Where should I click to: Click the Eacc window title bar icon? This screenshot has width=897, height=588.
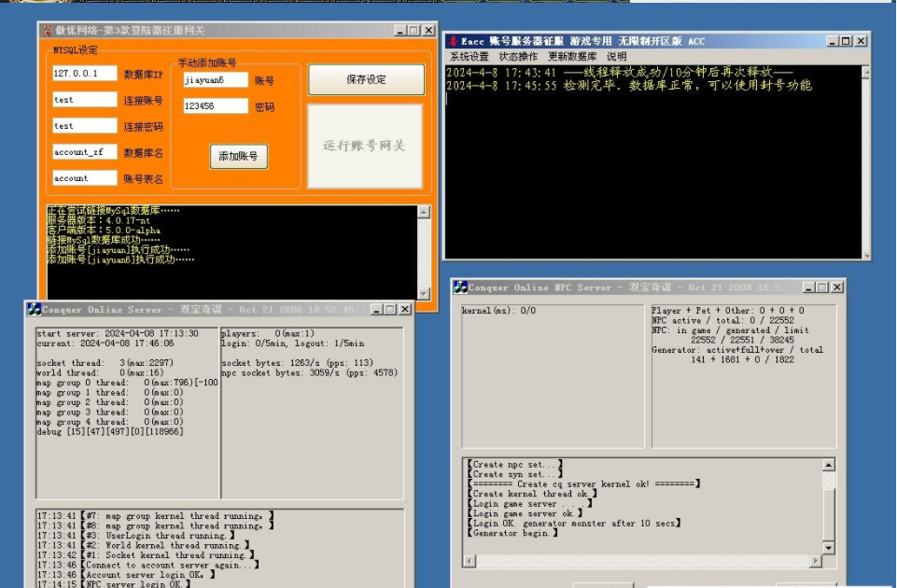(453, 41)
